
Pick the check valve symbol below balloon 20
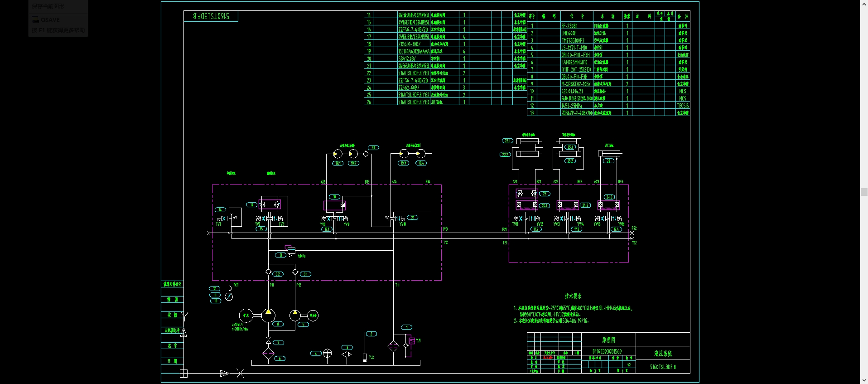click(x=366, y=154)
